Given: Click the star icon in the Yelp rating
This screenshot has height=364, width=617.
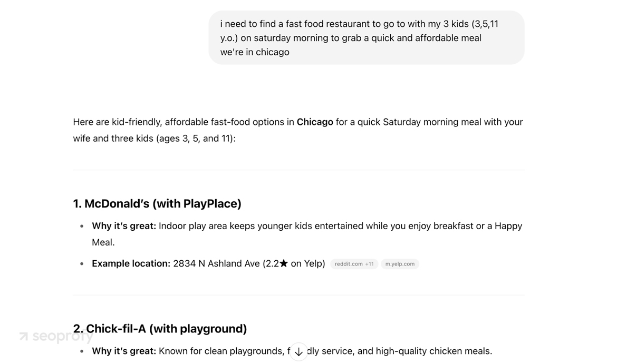Looking at the screenshot, I should coord(284,263).
